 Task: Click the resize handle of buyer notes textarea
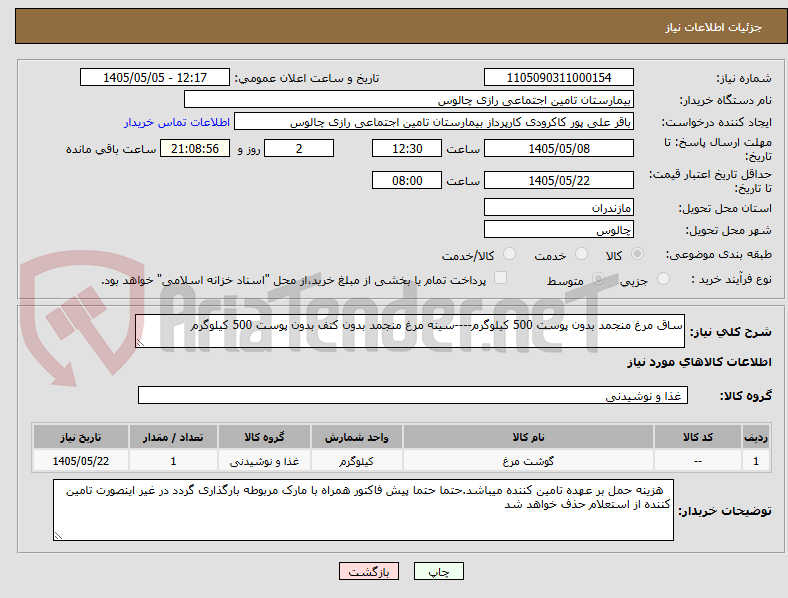(x=58, y=536)
